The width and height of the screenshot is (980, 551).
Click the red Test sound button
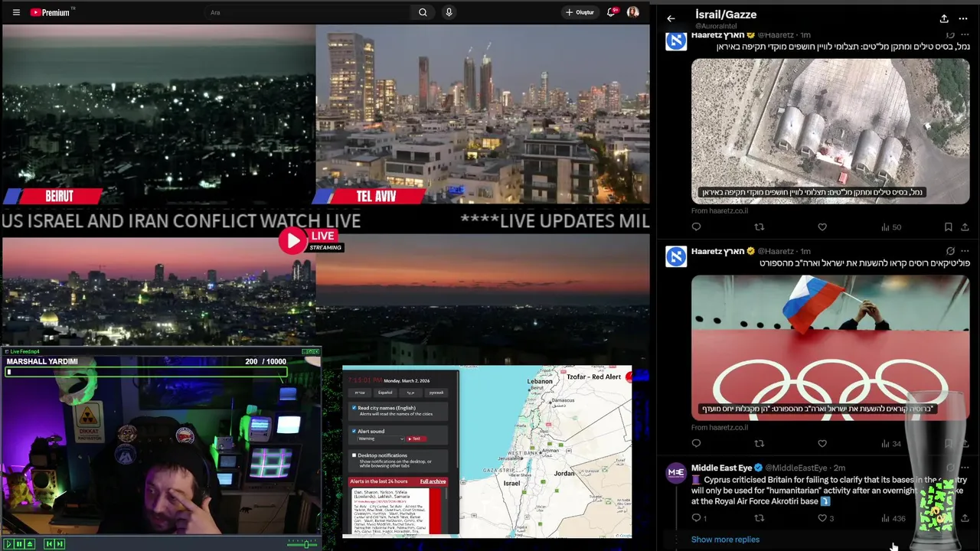tap(416, 439)
